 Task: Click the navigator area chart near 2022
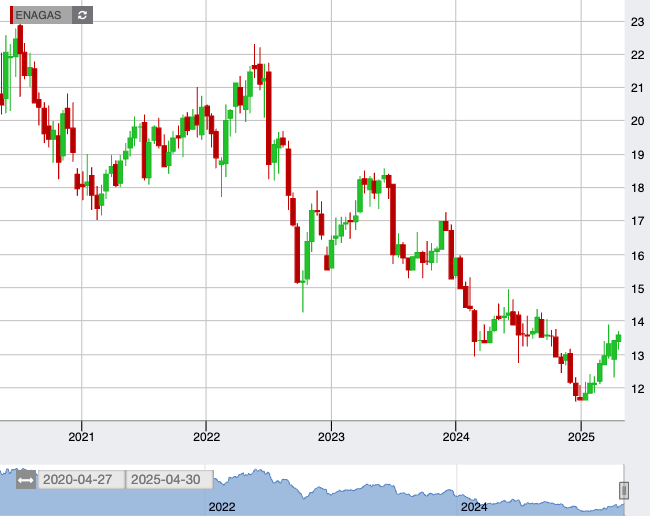[x=222, y=507]
